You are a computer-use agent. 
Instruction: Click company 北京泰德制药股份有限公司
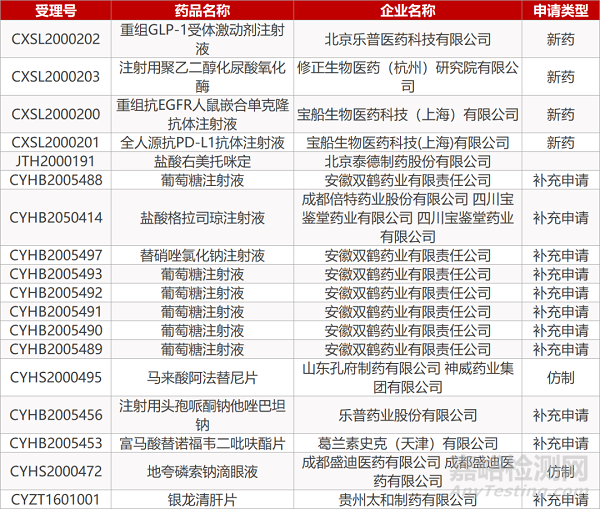408,161
